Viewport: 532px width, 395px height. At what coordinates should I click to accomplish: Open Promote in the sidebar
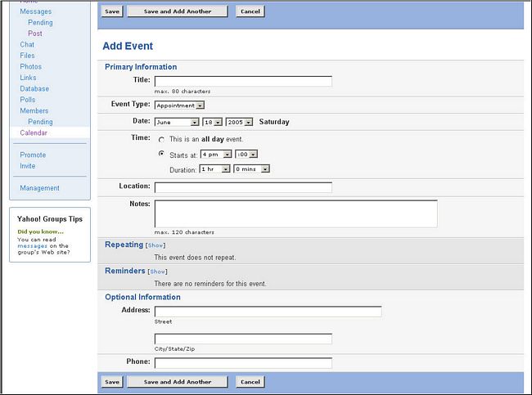coord(33,155)
